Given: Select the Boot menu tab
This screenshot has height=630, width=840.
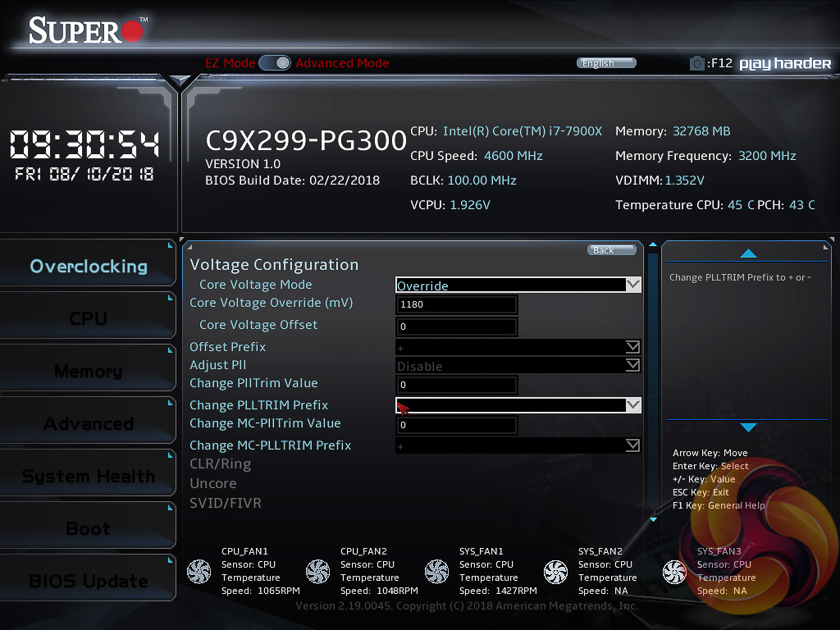Looking at the screenshot, I should click(x=88, y=528).
